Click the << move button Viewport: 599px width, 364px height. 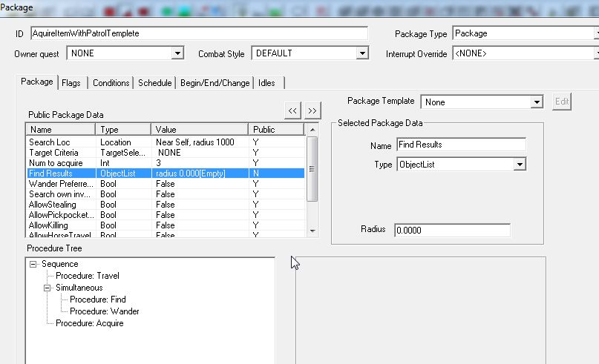pyautogui.click(x=292, y=110)
